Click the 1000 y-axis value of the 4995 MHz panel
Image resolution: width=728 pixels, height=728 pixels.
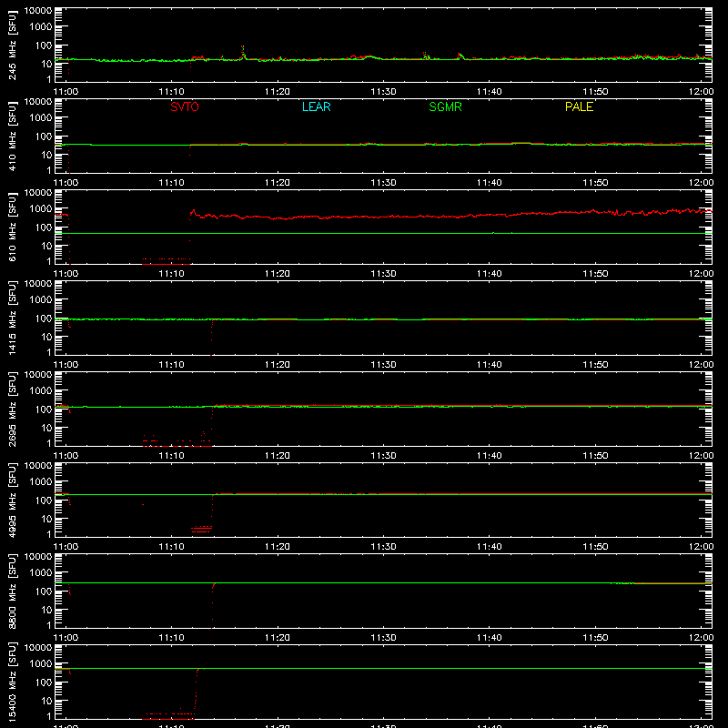pyautogui.click(x=40, y=482)
